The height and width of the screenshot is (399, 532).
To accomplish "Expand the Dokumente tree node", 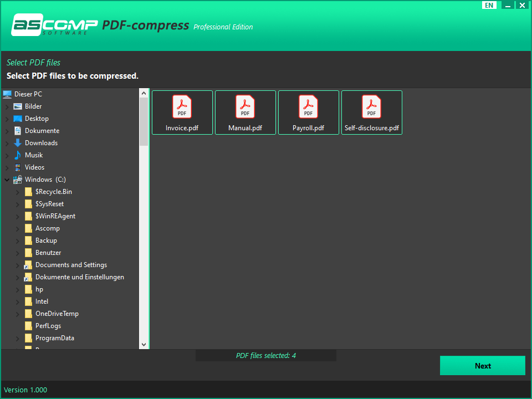I will (x=7, y=131).
